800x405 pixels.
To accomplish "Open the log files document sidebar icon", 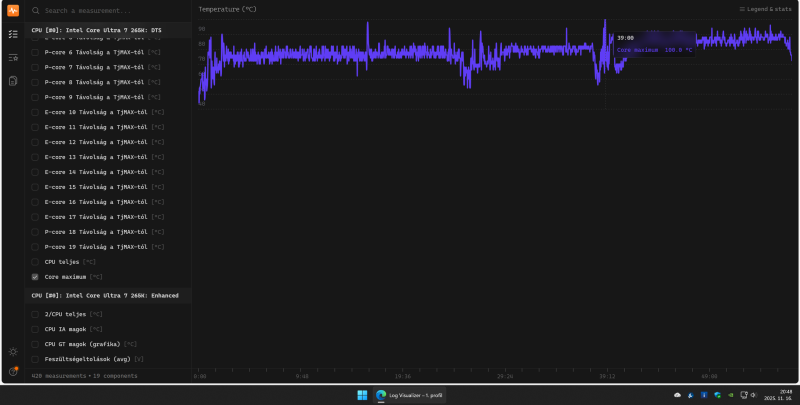I will (13, 81).
